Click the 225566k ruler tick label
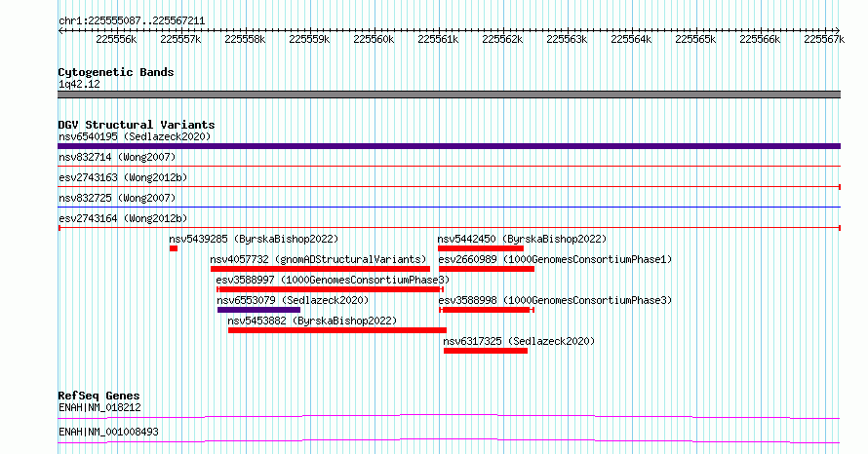 tap(760, 39)
